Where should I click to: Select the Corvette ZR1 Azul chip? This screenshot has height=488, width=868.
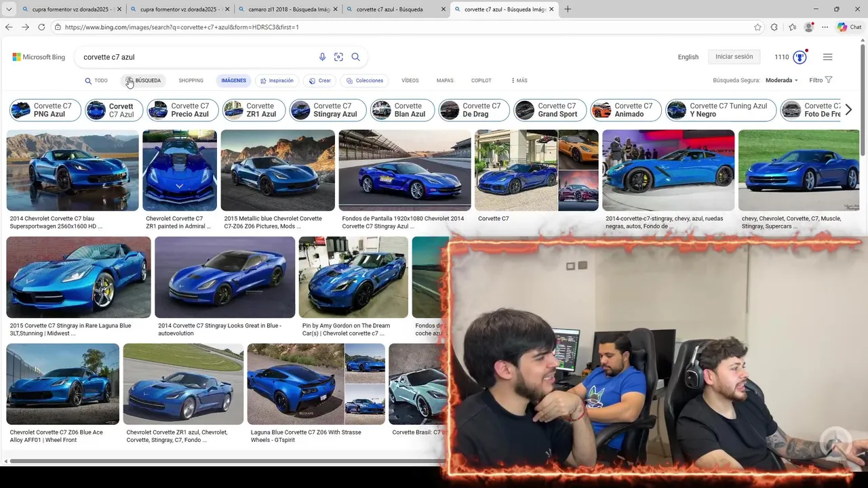coord(253,110)
